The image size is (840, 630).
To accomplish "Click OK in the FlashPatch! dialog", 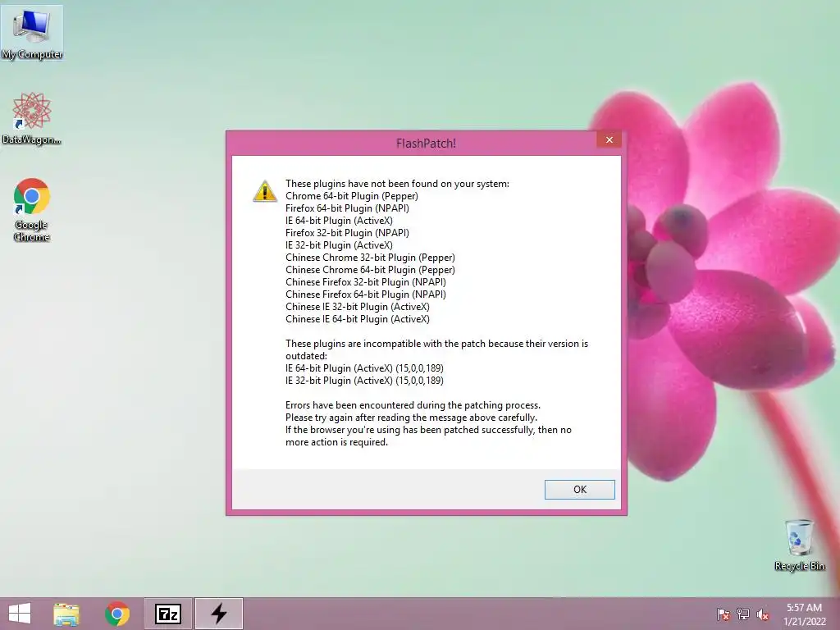I will coord(580,490).
